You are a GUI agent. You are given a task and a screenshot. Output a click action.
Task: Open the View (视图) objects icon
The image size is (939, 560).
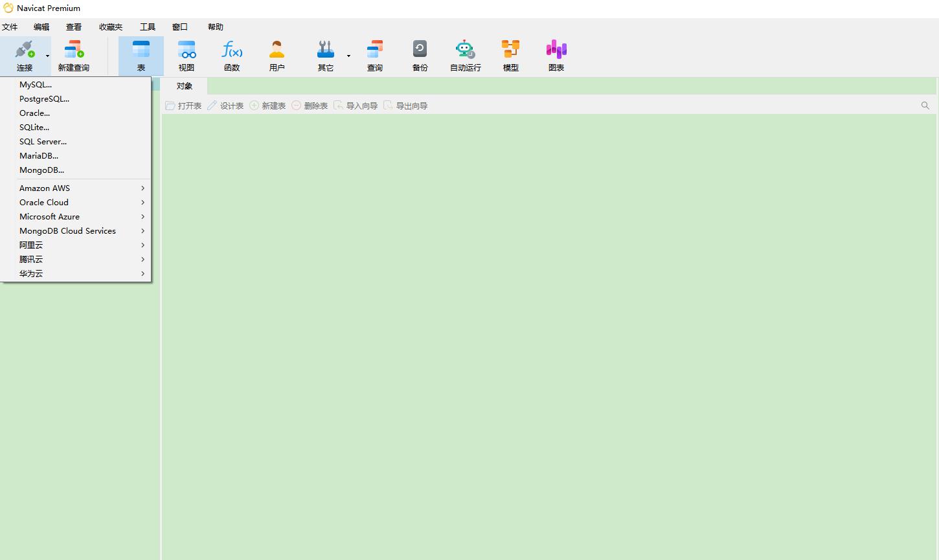pyautogui.click(x=187, y=56)
